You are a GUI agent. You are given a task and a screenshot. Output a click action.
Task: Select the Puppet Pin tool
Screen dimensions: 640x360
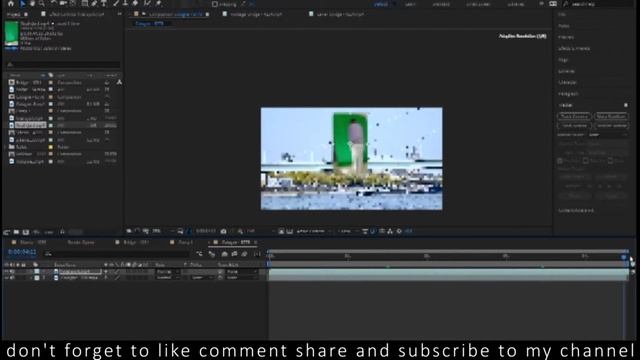click(x=158, y=4)
